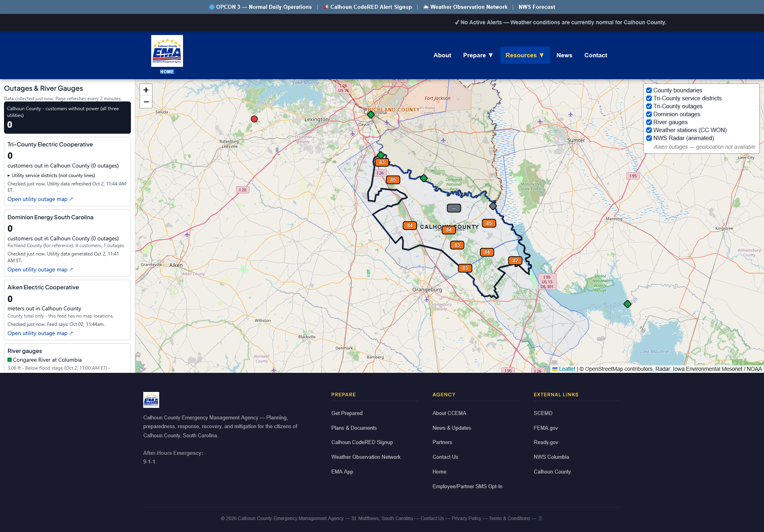
Task: Expand the Prepare dropdown menu
Action: (478, 55)
